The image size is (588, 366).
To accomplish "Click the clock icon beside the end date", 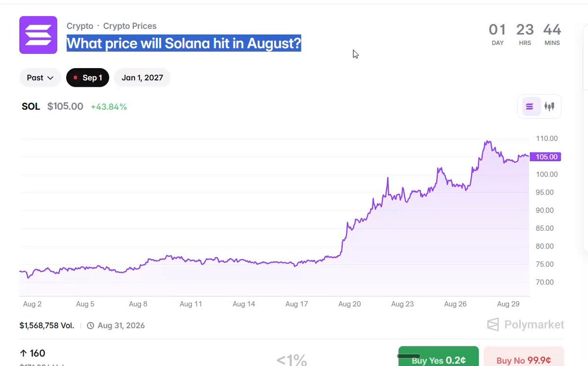I will tap(91, 325).
